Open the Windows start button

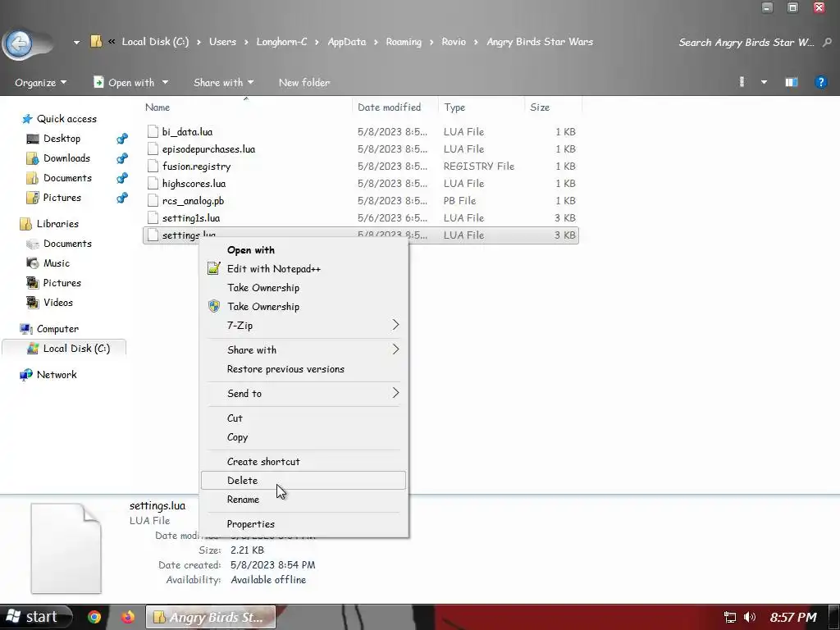pyautogui.click(x=36, y=617)
